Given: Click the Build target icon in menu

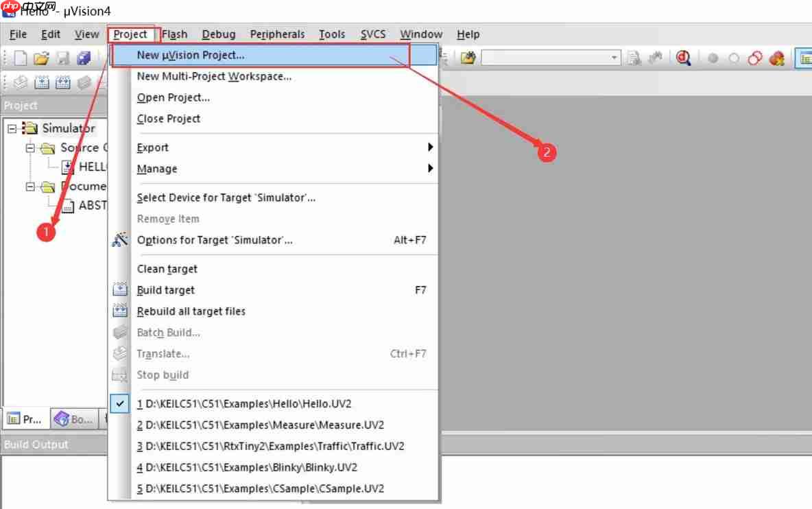Looking at the screenshot, I should [x=119, y=290].
